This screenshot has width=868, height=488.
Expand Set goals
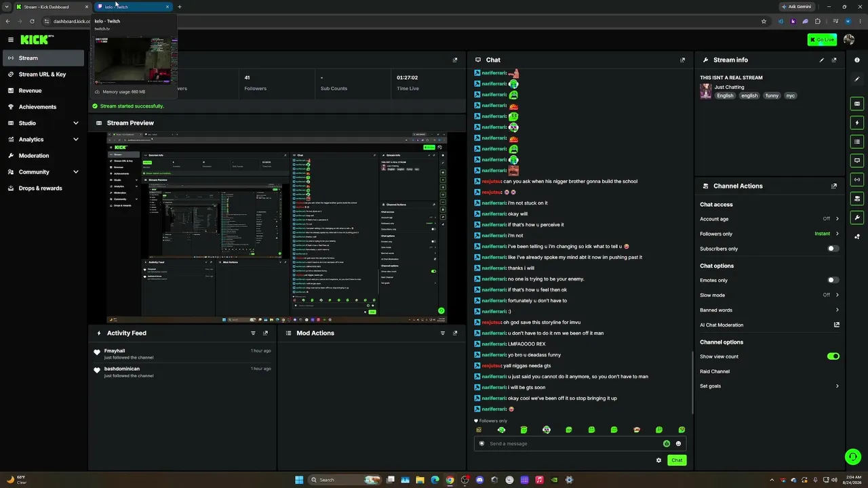tap(770, 386)
